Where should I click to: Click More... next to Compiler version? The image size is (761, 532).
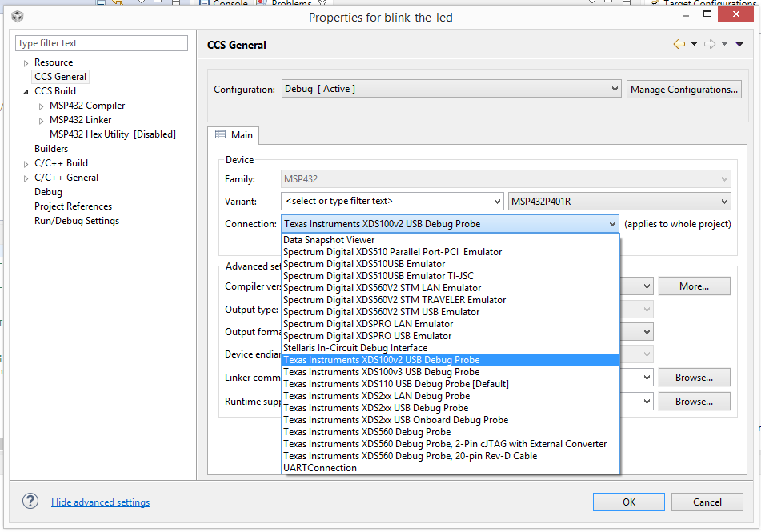coord(693,286)
